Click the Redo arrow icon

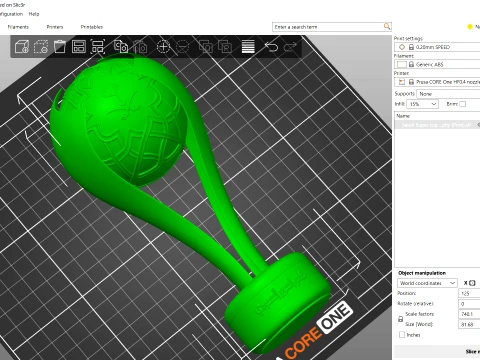pos(290,47)
